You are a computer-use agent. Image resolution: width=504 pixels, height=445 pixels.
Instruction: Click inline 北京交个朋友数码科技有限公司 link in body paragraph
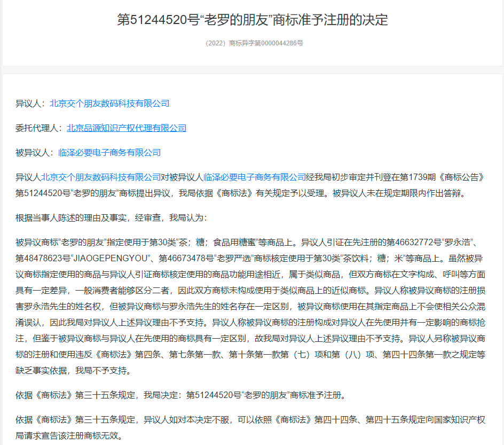[101, 177]
